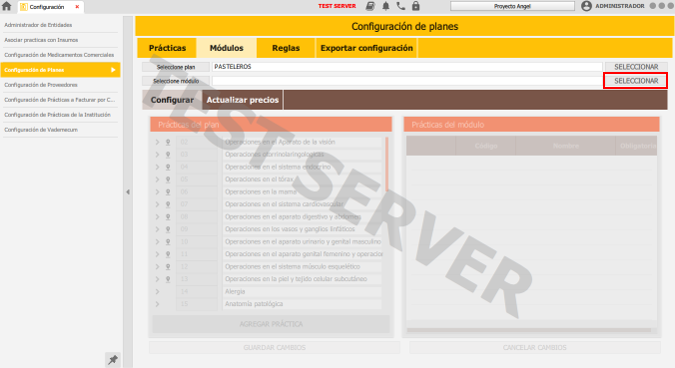Click CANCELAR CAMBIOS
675x368 pixels.
[535, 347]
